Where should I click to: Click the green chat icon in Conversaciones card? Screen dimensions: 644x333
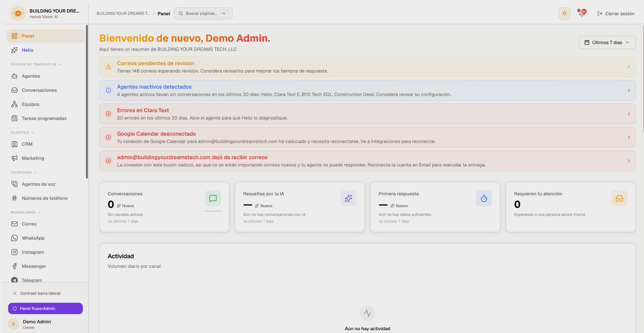[213, 198]
